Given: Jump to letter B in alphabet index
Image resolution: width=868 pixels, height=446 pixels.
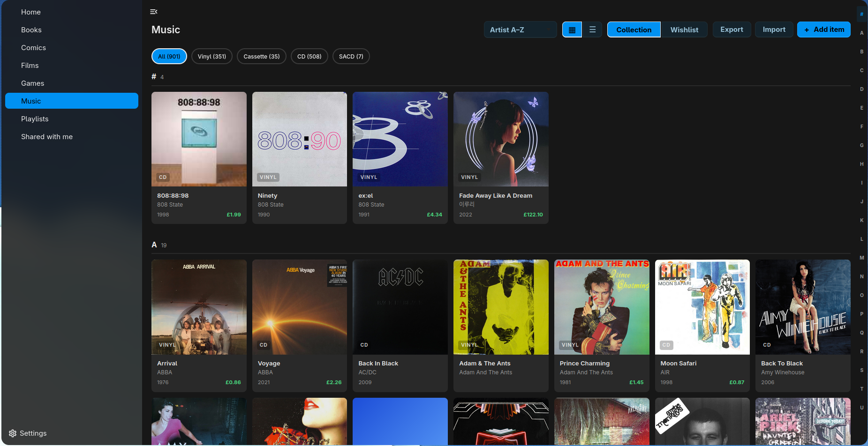Looking at the screenshot, I should pos(861,52).
